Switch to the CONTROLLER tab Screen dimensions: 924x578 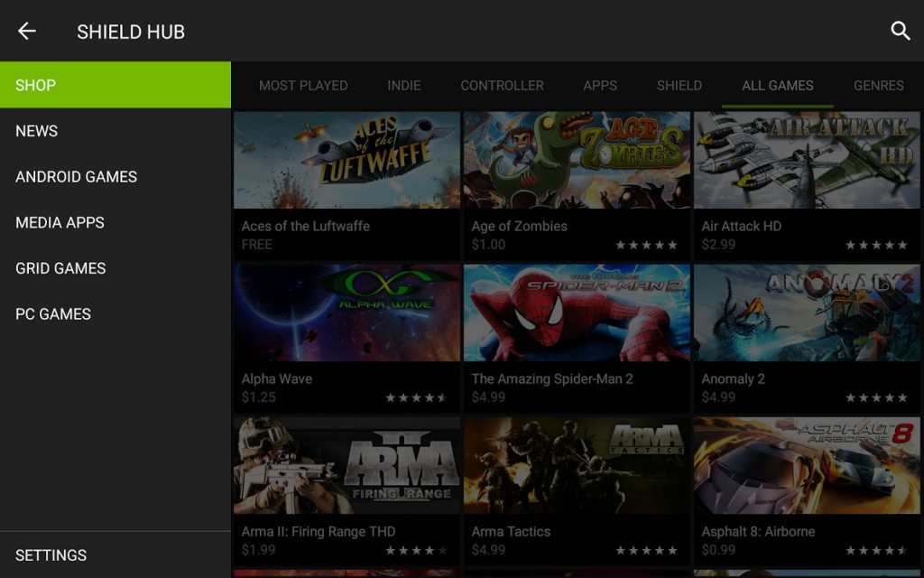point(502,86)
